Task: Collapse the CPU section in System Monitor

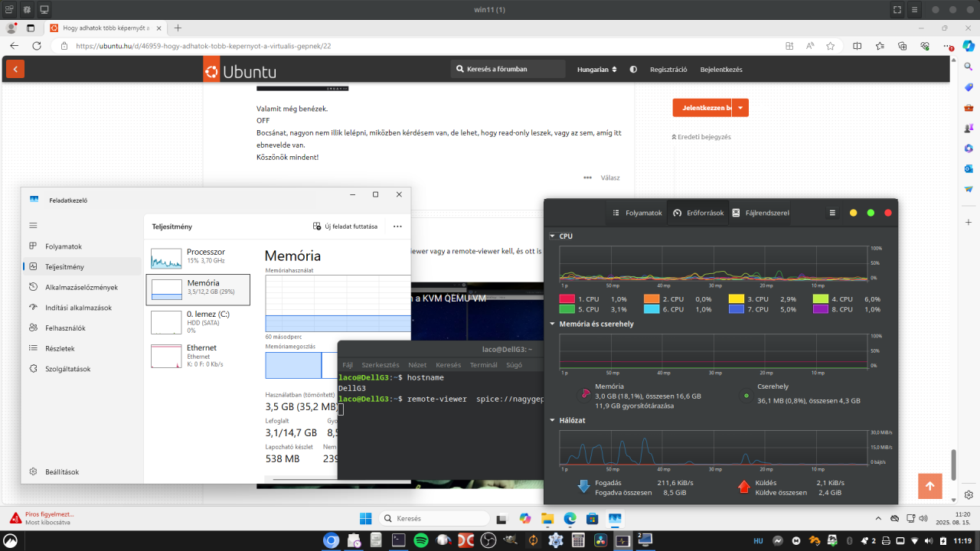Action: (x=554, y=236)
